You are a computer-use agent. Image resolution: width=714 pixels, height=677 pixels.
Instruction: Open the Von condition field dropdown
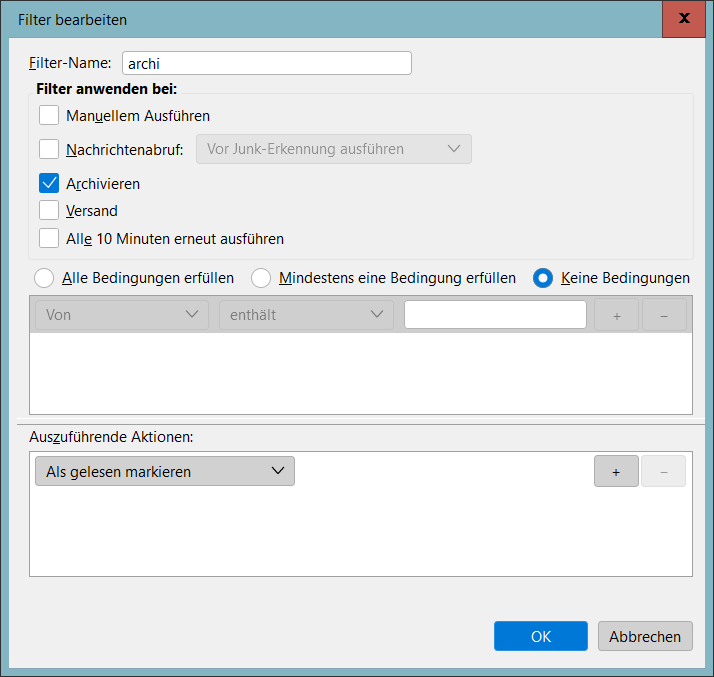(x=121, y=315)
